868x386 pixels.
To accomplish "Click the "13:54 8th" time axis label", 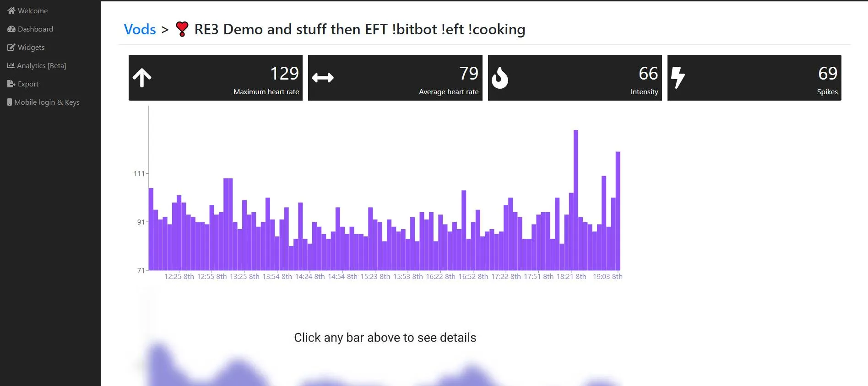I will pos(277,277).
